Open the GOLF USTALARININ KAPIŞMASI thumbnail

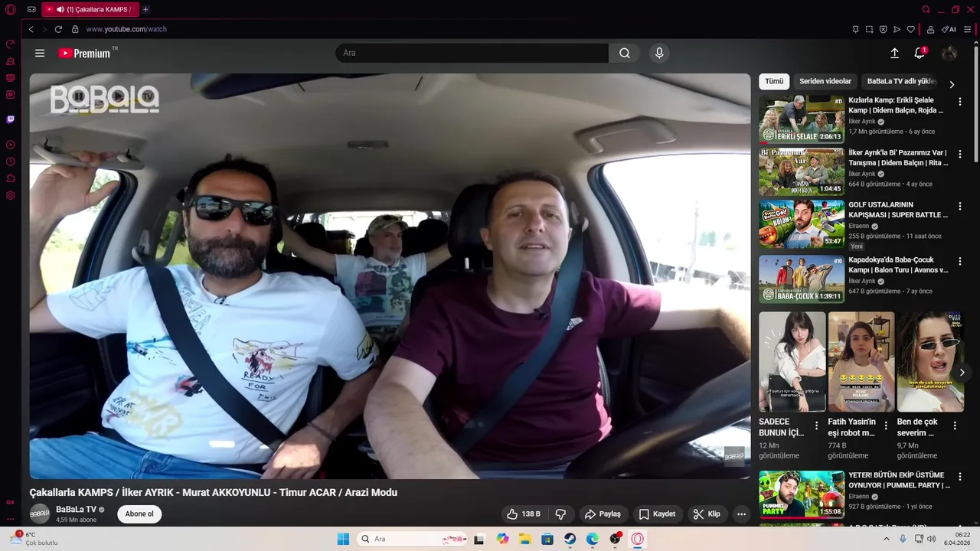coord(802,224)
